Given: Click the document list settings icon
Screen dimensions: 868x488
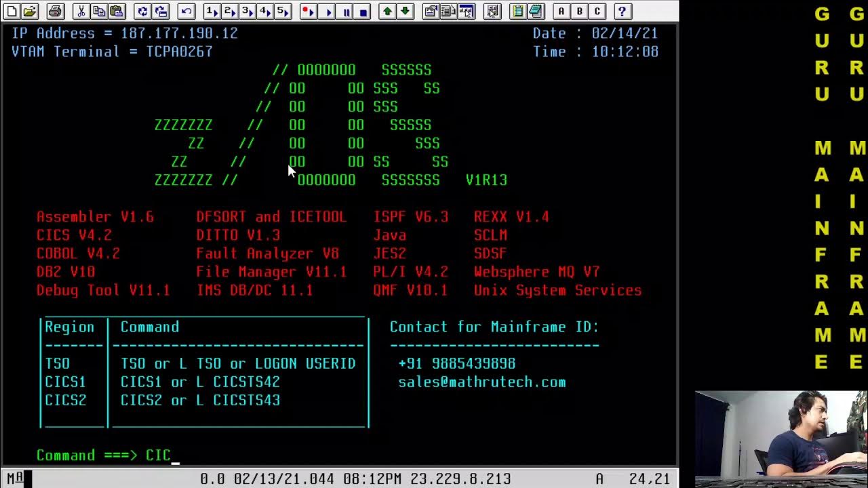Looking at the screenshot, I should [x=448, y=11].
